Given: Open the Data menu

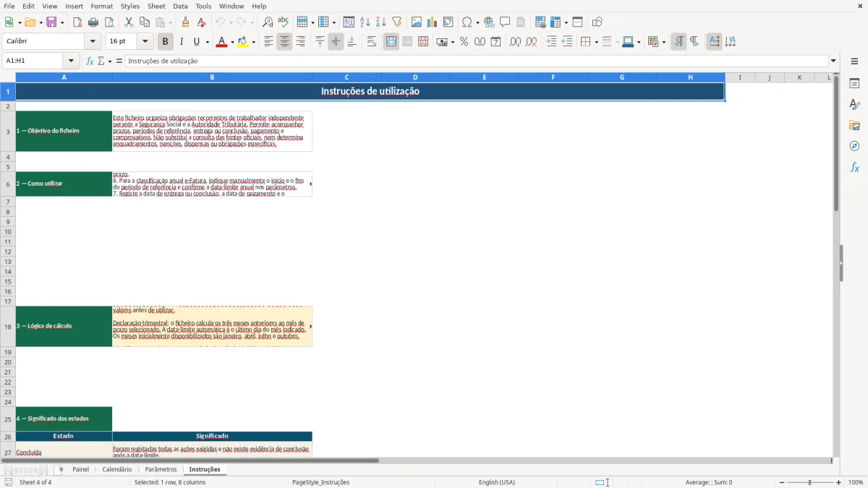Looking at the screenshot, I should pyautogui.click(x=180, y=6).
